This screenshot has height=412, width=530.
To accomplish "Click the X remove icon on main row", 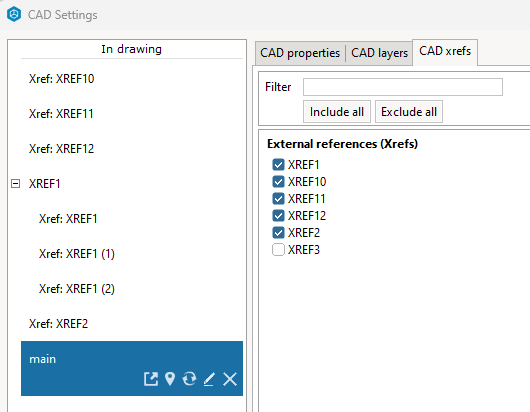I will tap(230, 379).
